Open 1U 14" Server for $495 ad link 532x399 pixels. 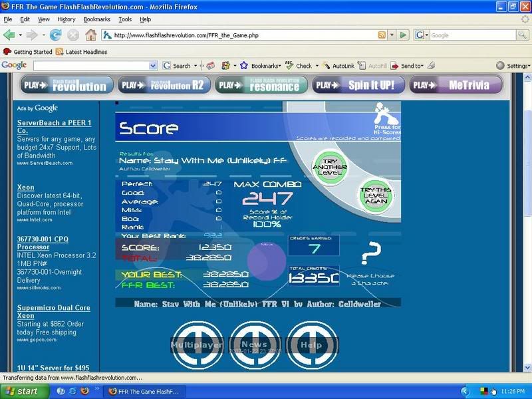[53, 368]
